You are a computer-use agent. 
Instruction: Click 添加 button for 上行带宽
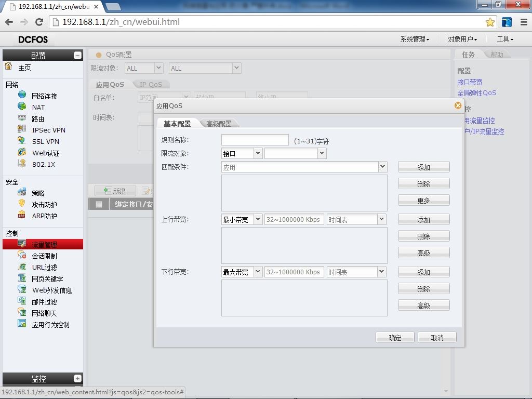tap(424, 220)
